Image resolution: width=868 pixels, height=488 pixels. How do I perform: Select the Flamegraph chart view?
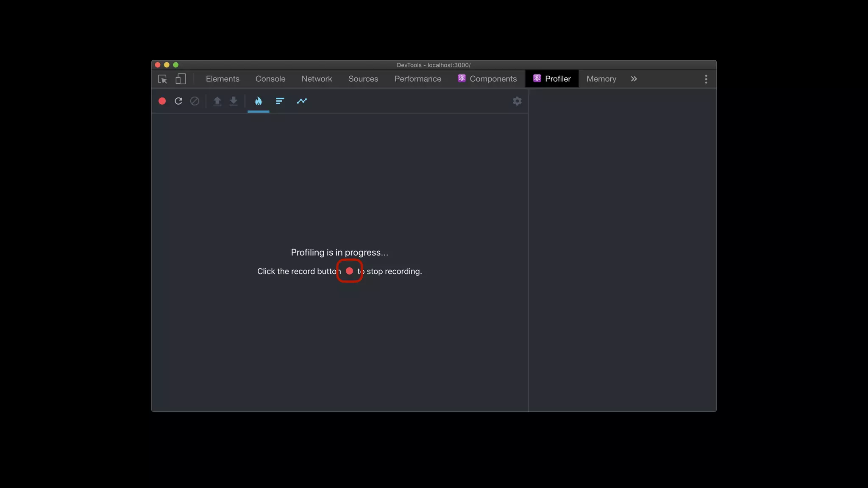259,101
